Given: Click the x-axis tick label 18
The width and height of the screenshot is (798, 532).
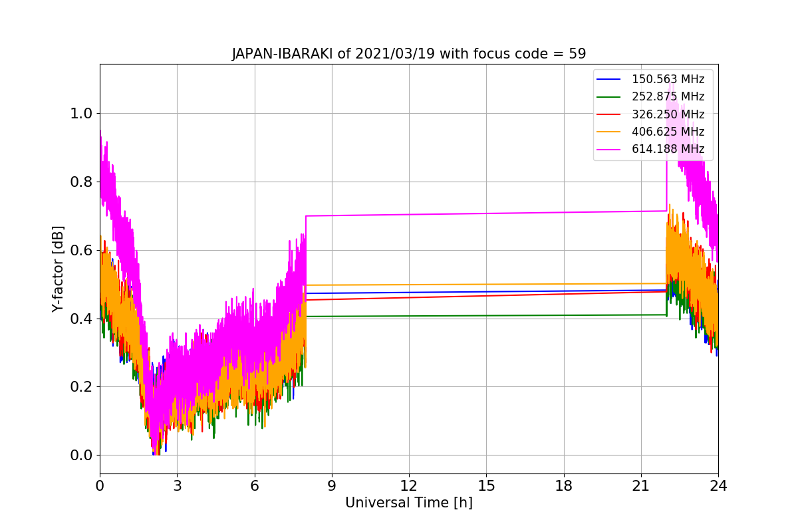Looking at the screenshot, I should pos(563,485).
